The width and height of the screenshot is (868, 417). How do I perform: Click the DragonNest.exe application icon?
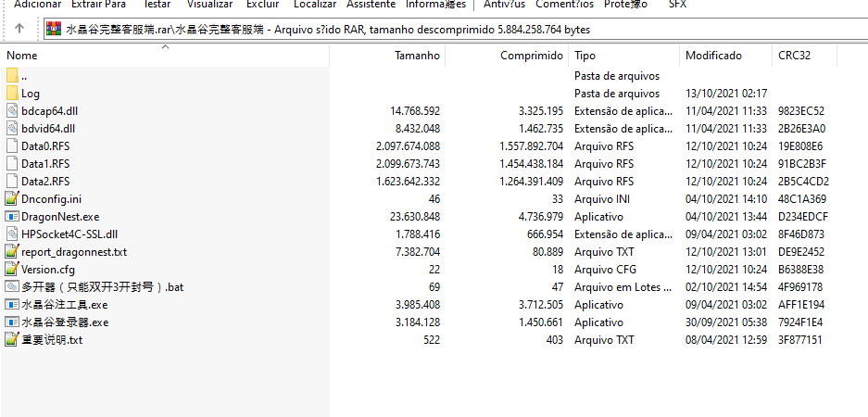12,217
